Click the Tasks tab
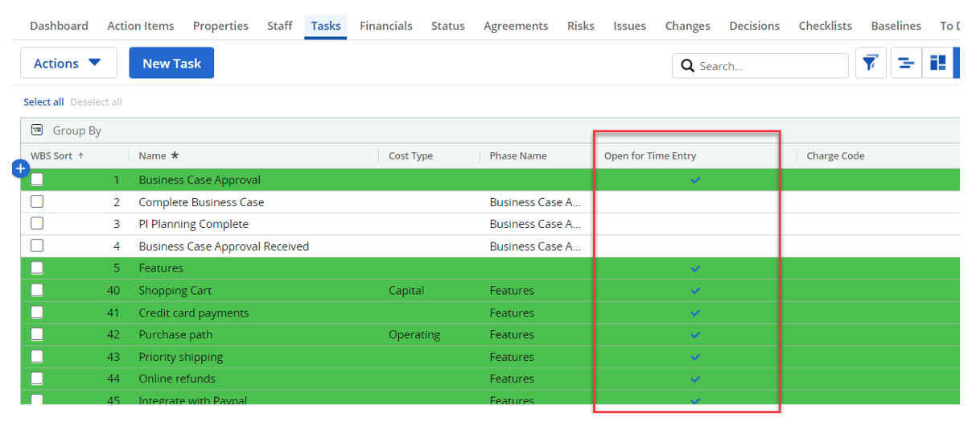Screen dimensions: 980x439 click(x=326, y=26)
